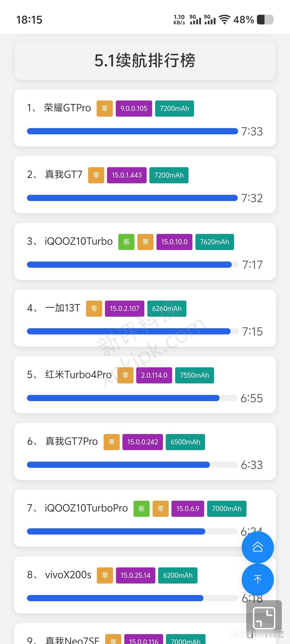Viewport: 290px width, 644px height.
Task: Tap the blue home floating button
Action: pos(258,547)
